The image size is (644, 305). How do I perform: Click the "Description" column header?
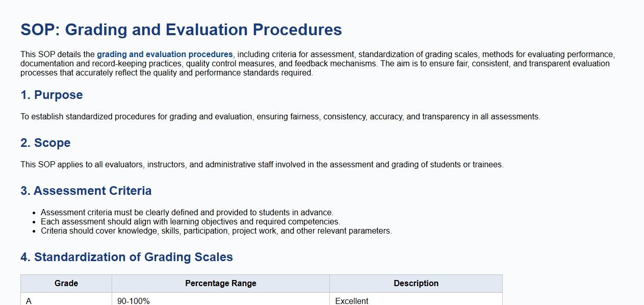click(x=416, y=284)
